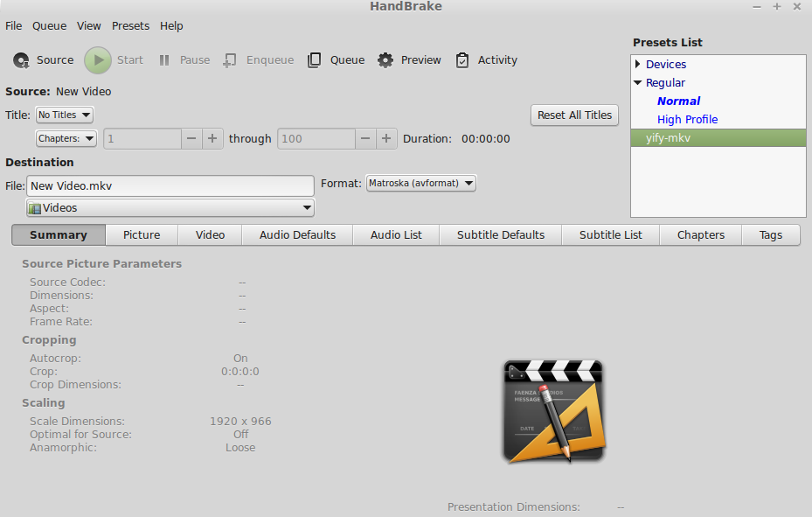Screen dimensions: 812x517
Task: Open the Source selection icon
Action: 21,60
